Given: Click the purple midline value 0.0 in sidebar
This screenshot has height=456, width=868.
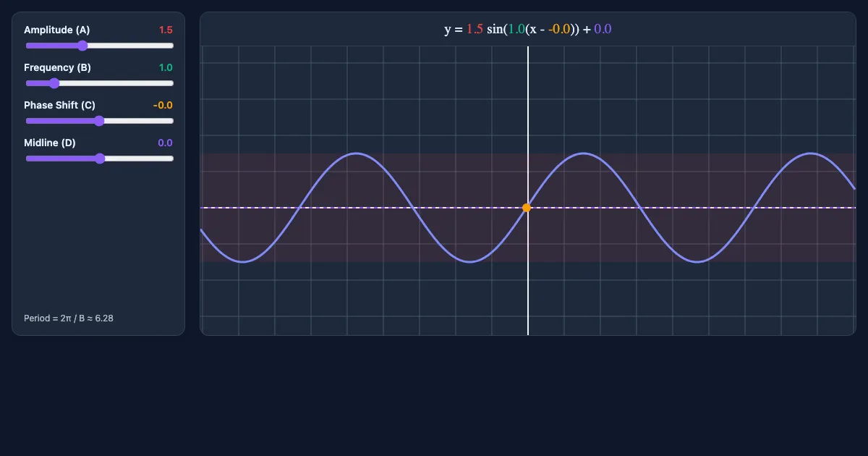Looking at the screenshot, I should tap(166, 143).
